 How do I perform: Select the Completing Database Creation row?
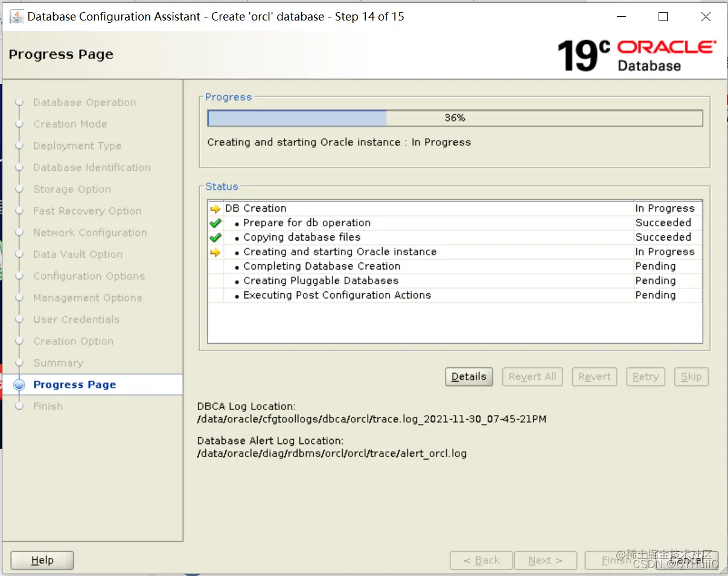(x=455, y=267)
